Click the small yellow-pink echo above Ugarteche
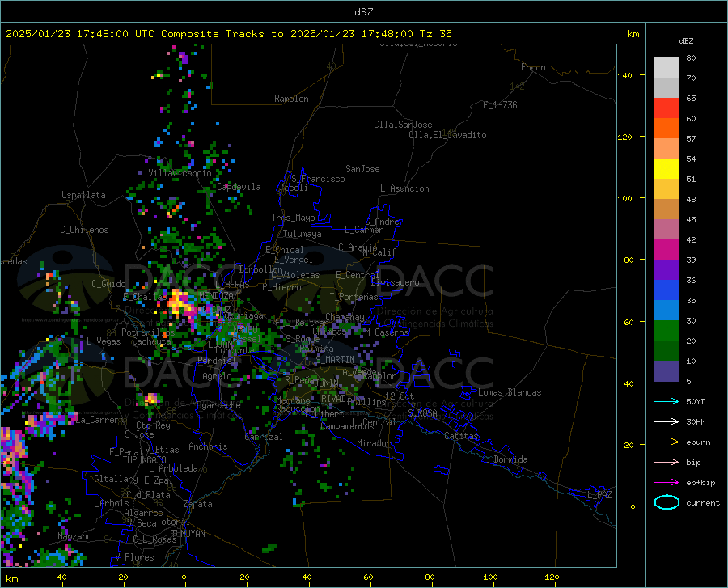This screenshot has width=728, height=588. coord(151,398)
